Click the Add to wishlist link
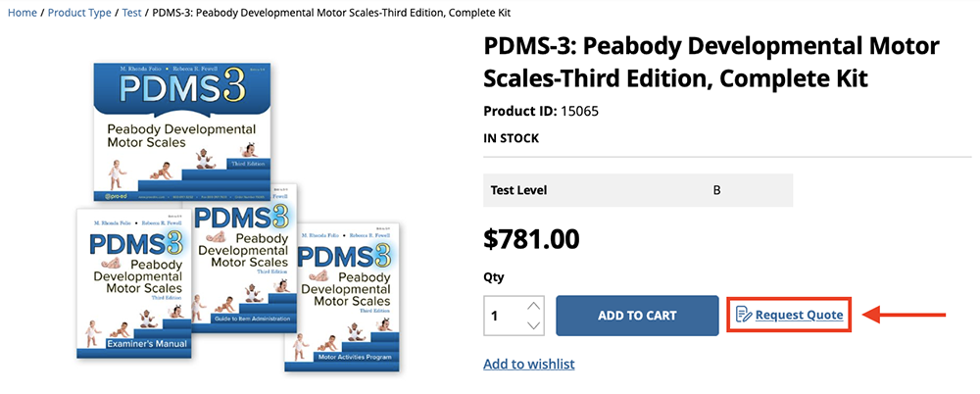 (529, 364)
